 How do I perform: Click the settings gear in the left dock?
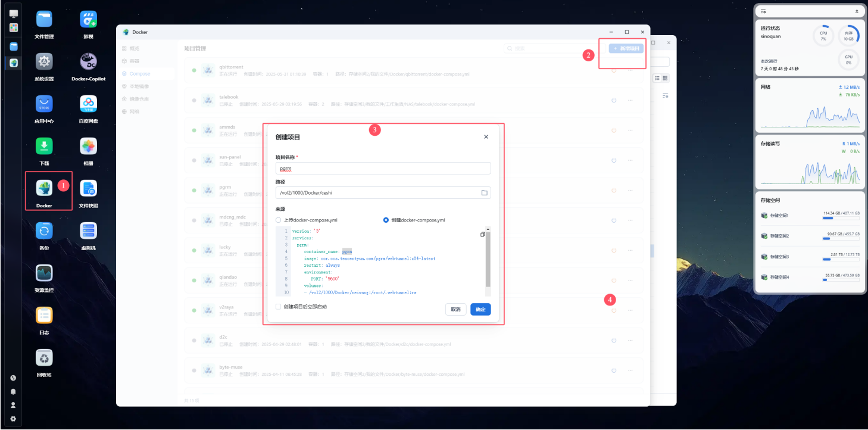[x=13, y=419]
